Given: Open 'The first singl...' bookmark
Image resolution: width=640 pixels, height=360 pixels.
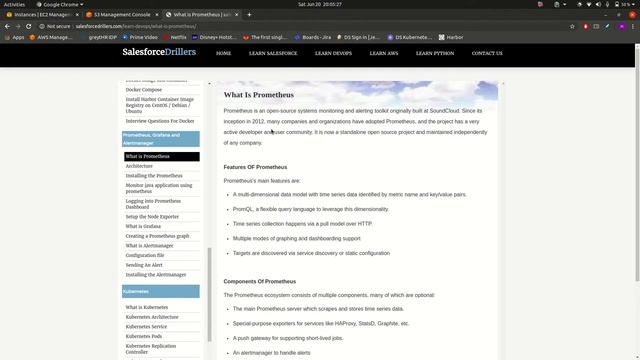Looking at the screenshot, I should coord(265,37).
